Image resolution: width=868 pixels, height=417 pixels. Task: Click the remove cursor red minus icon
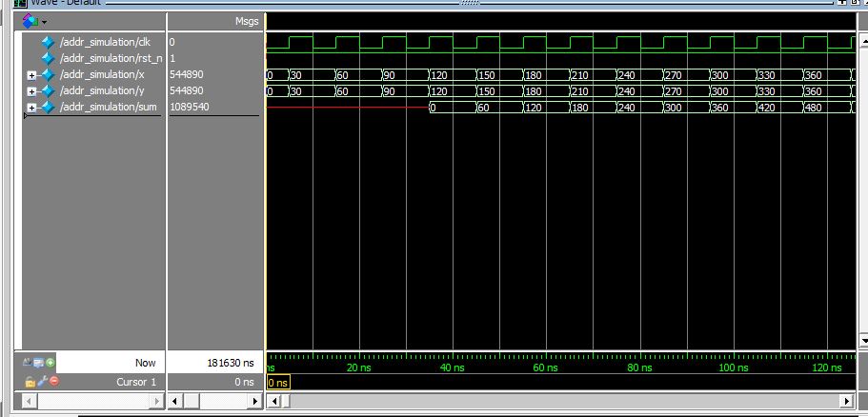coord(54,381)
